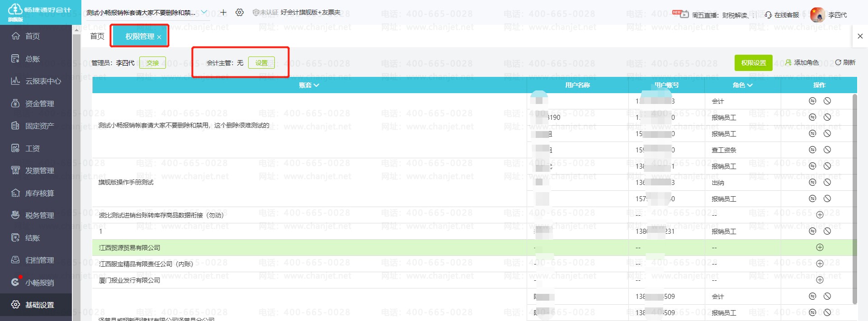The width and height of the screenshot is (868, 321).
Task: Click disable icon in 查工资条 row
Action: [827, 150]
